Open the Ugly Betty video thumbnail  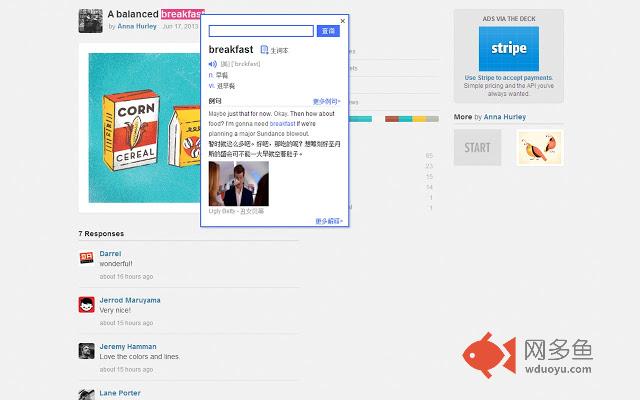(x=239, y=184)
